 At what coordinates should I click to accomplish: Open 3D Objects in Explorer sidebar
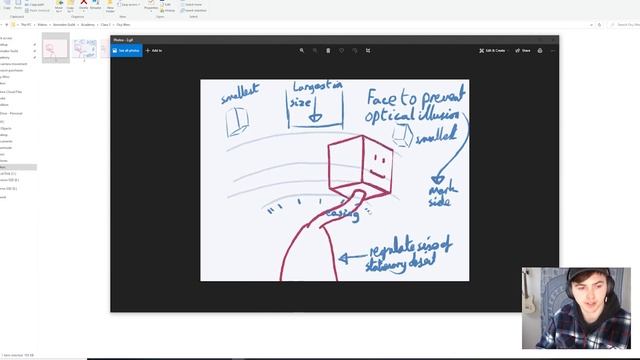click(6, 128)
